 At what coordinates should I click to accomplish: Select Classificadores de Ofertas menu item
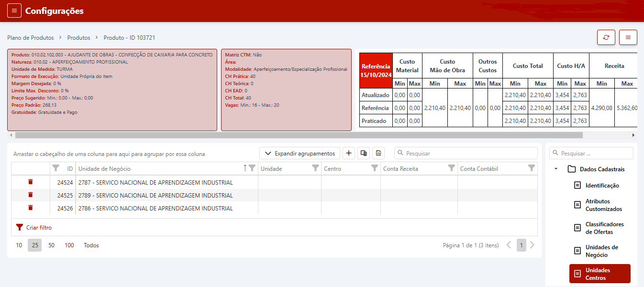[604, 228]
